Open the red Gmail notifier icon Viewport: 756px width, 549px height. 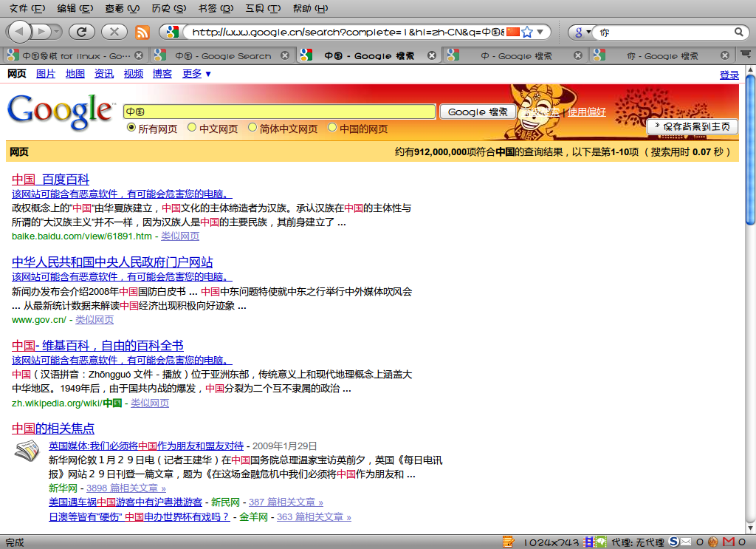tap(729, 542)
